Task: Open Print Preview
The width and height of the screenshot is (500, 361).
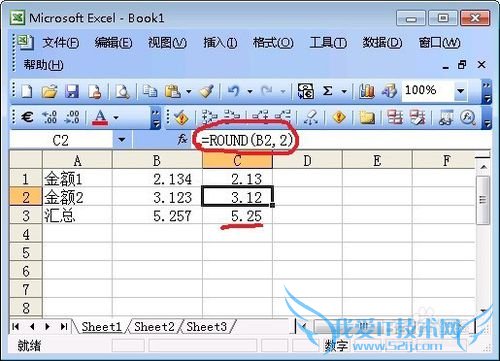Action: point(122,91)
